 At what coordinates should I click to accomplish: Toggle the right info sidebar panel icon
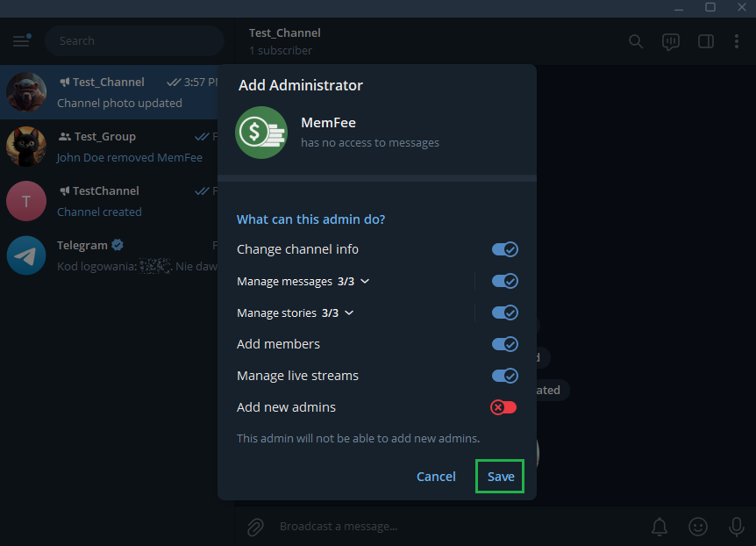[705, 41]
